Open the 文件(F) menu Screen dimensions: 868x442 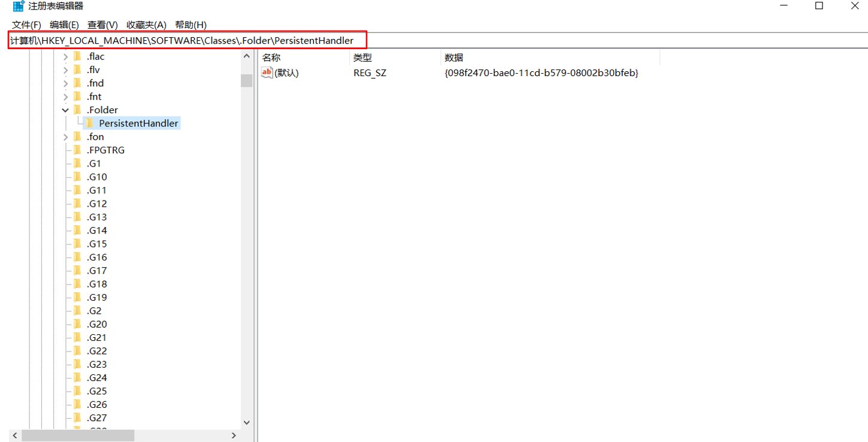pyautogui.click(x=26, y=25)
